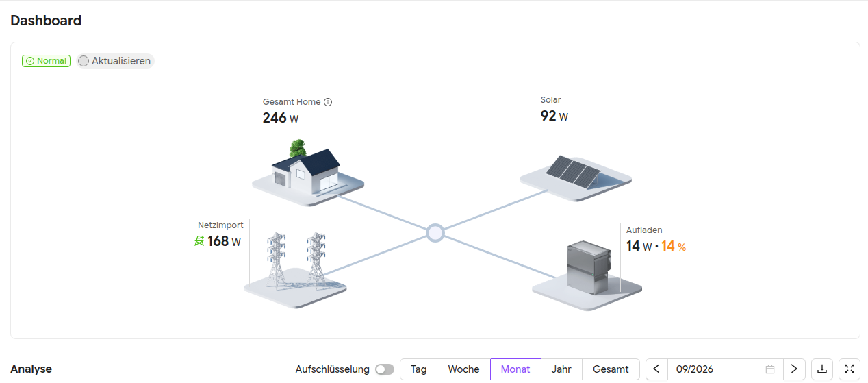Click the Aktualisieren refresh button
Image resolution: width=868 pixels, height=383 pixels.
click(115, 61)
